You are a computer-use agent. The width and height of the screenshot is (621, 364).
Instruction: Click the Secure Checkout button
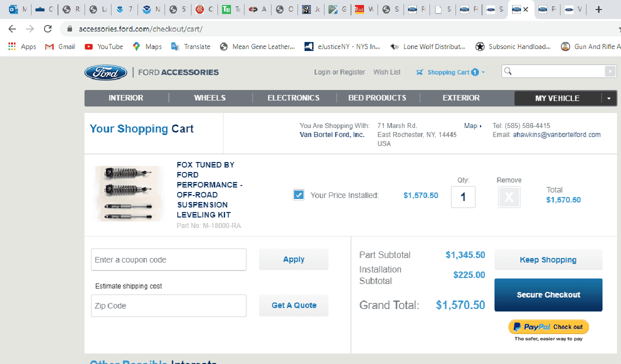(548, 295)
